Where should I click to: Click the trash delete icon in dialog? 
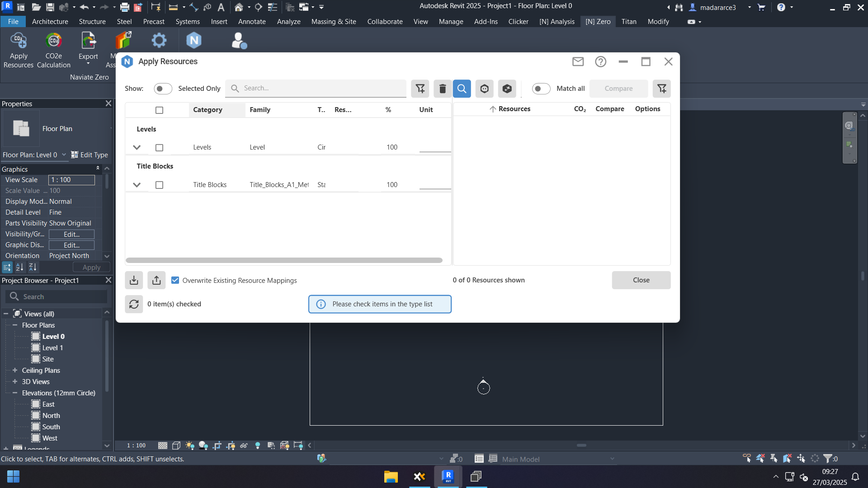click(x=443, y=89)
